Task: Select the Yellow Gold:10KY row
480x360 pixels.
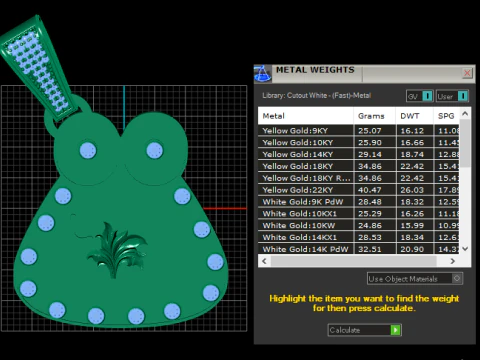Action: [x=359, y=142]
